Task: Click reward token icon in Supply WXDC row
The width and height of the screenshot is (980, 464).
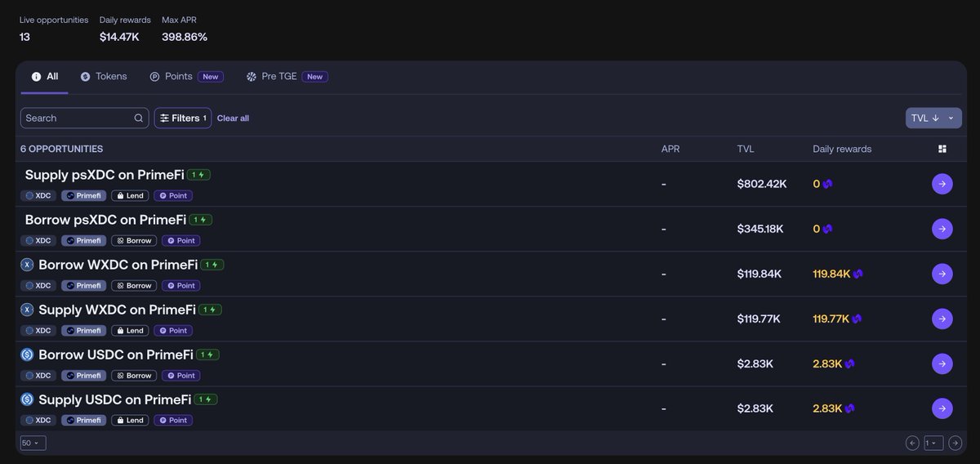Action: point(857,319)
